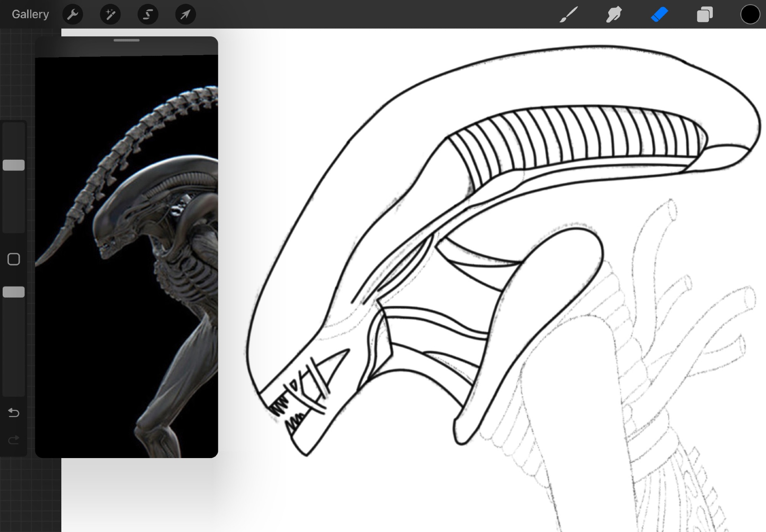
Task: Select the Smudge tool
Action: pos(614,15)
